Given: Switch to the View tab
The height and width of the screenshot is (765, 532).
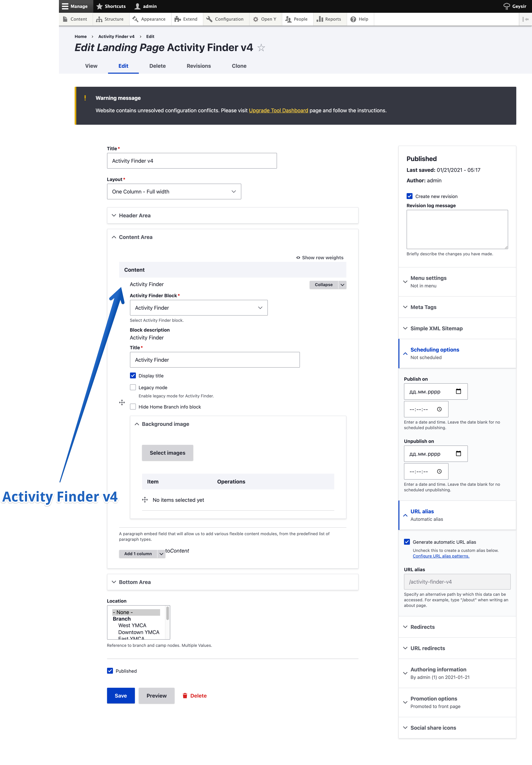Looking at the screenshot, I should click(x=91, y=66).
